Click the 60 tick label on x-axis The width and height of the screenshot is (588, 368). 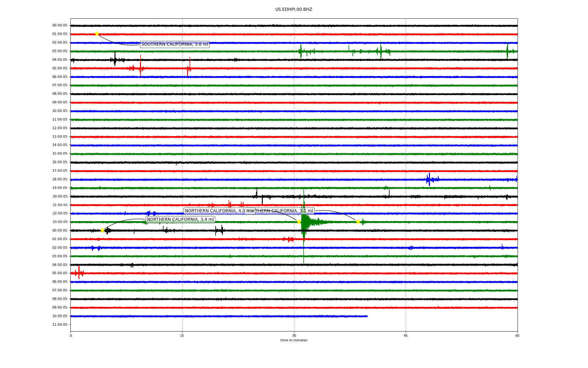point(517,335)
